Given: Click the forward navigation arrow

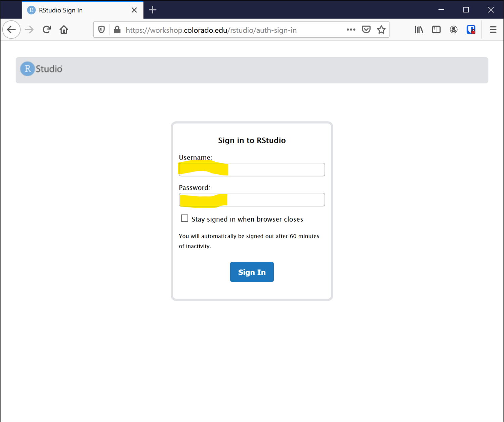Looking at the screenshot, I should tap(29, 30).
